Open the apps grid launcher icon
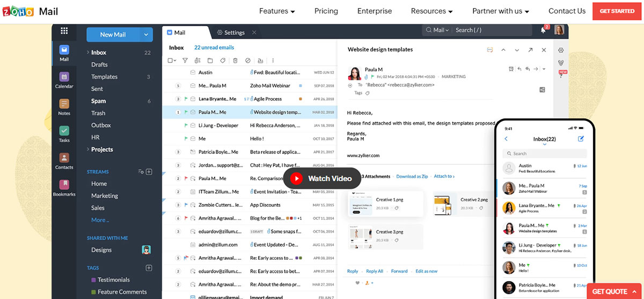644x299 pixels. (x=64, y=31)
